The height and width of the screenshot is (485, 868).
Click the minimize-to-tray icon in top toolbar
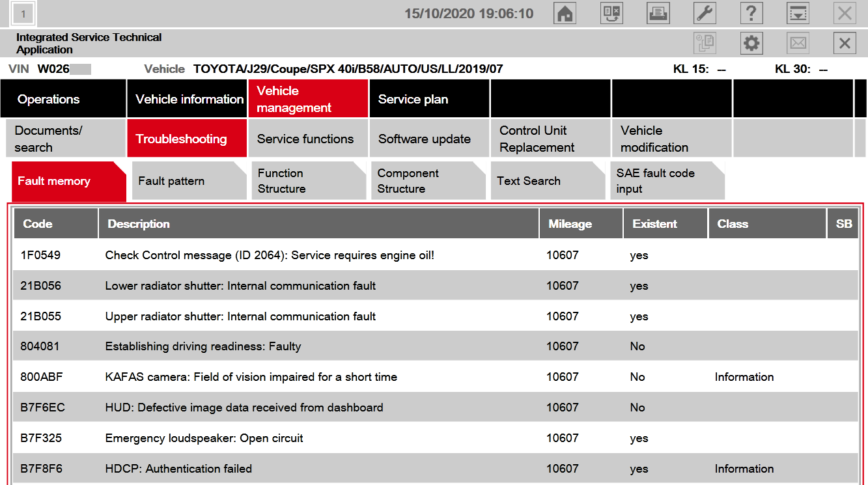click(x=798, y=13)
